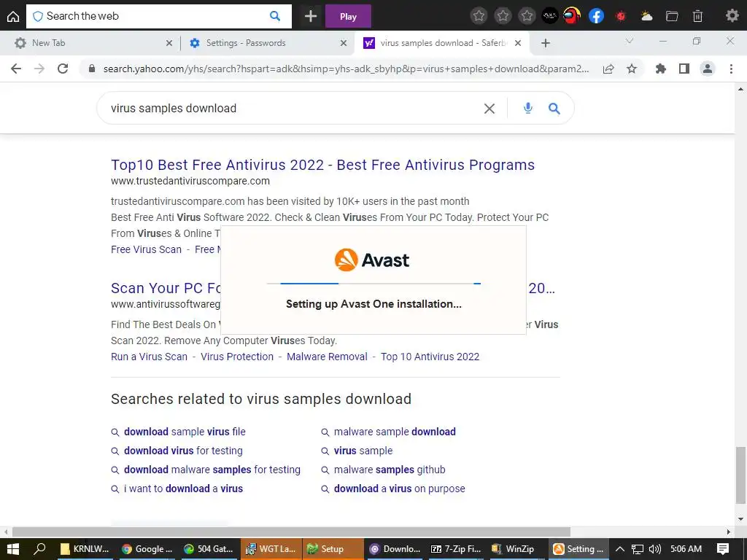Click the share page icon in address bar

click(x=608, y=69)
